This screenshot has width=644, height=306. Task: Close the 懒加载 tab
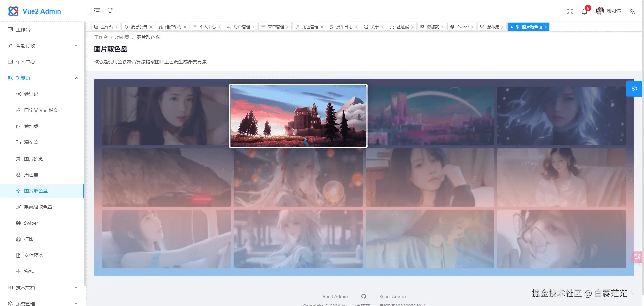click(443, 27)
